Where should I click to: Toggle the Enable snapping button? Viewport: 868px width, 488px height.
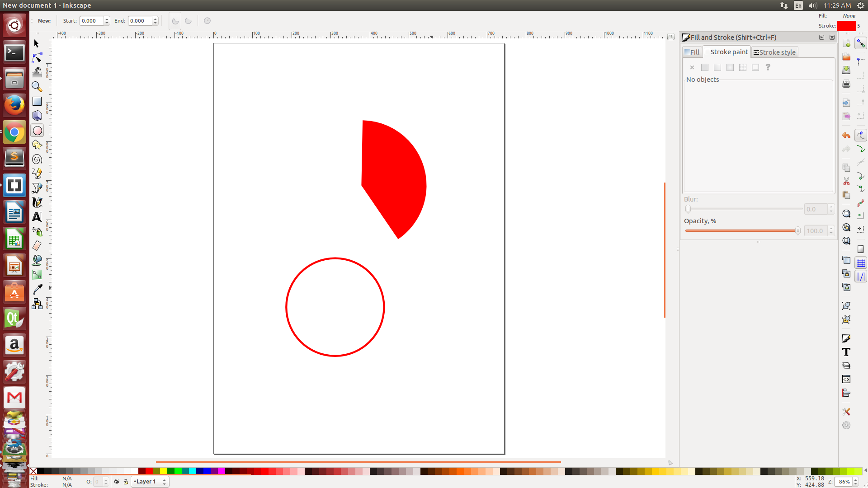pyautogui.click(x=861, y=43)
